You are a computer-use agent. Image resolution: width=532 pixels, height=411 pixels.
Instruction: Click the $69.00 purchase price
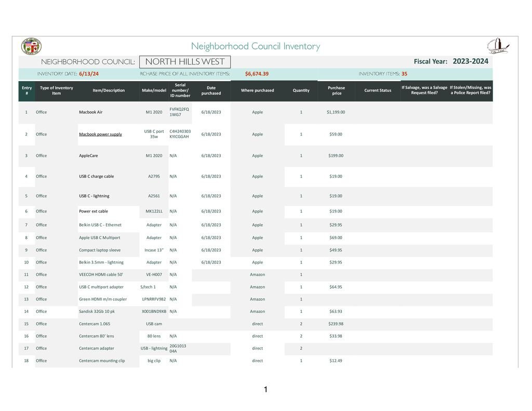(336, 237)
